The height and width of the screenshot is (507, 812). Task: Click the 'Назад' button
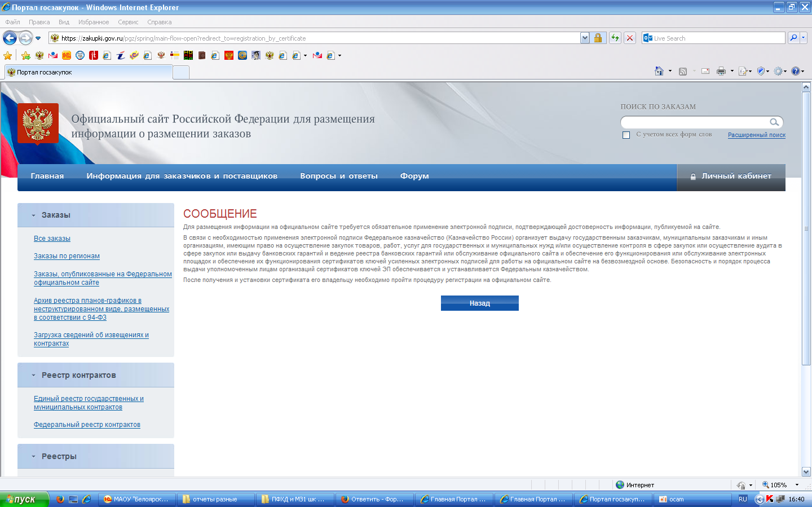(479, 303)
